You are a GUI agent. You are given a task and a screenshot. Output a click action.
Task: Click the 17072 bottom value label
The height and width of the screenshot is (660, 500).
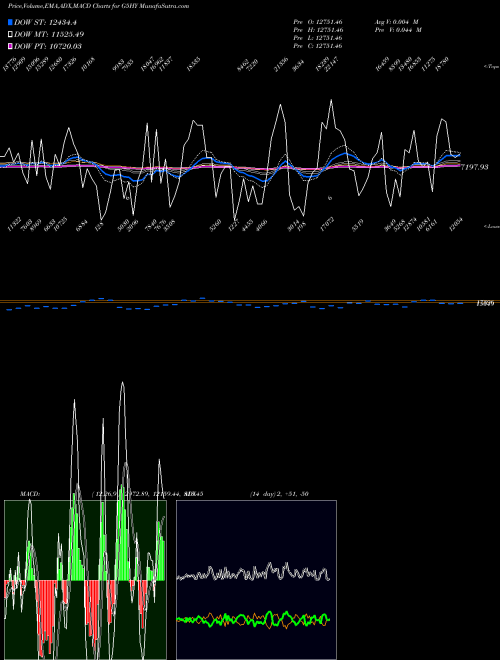327,224
